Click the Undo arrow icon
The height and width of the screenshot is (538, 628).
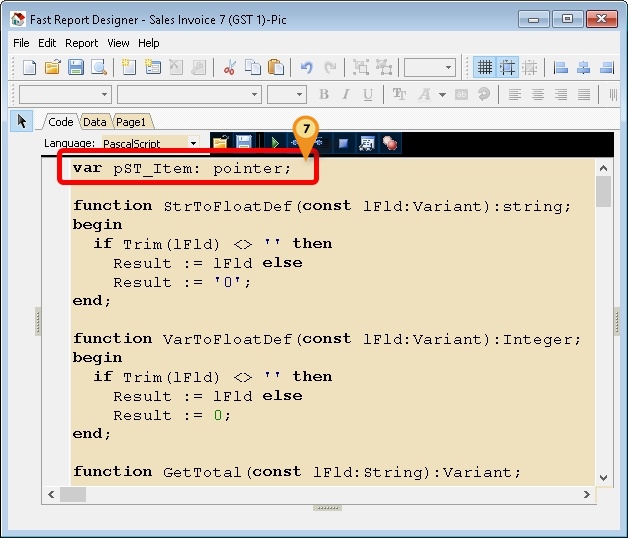tap(306, 68)
